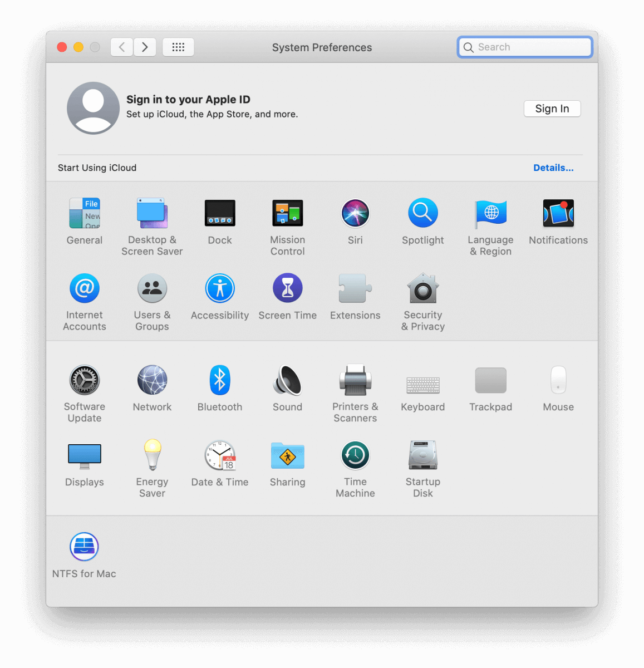Click the Apple ID avatar picture
The height and width of the screenshot is (668, 644).
[93, 108]
